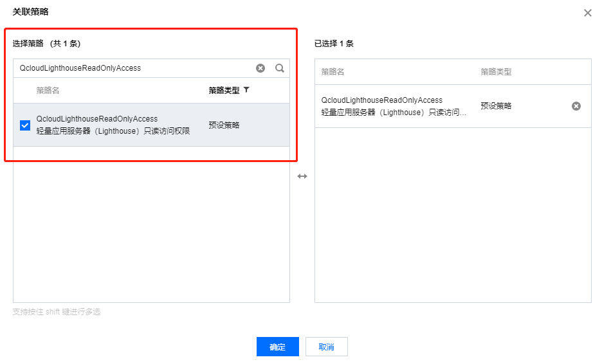
Task: Click the 已选择 1 条 label
Action: tap(334, 44)
